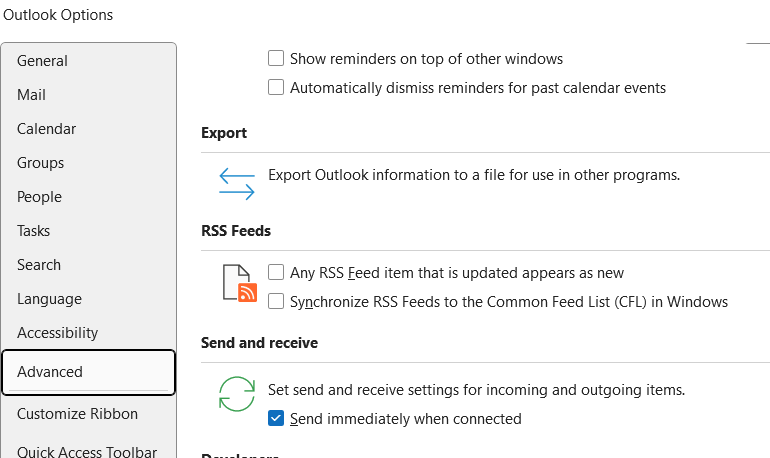This screenshot has width=770, height=458.
Task: Check Automatically dismiss reminders for past calendar events
Action: pos(276,87)
